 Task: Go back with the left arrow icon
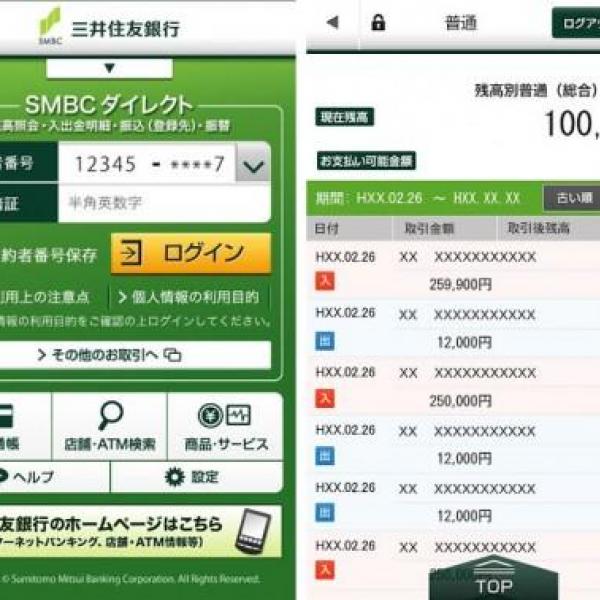point(333,22)
